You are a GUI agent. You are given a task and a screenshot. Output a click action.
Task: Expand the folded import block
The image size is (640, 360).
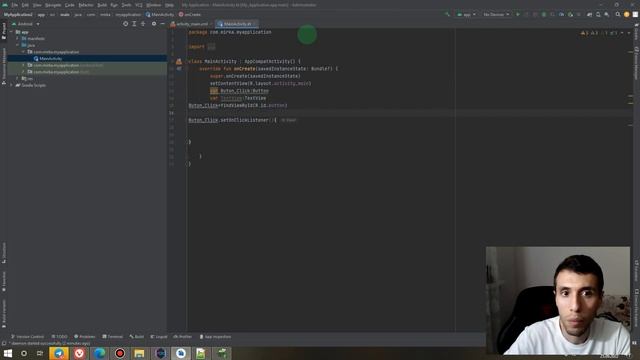(211, 47)
